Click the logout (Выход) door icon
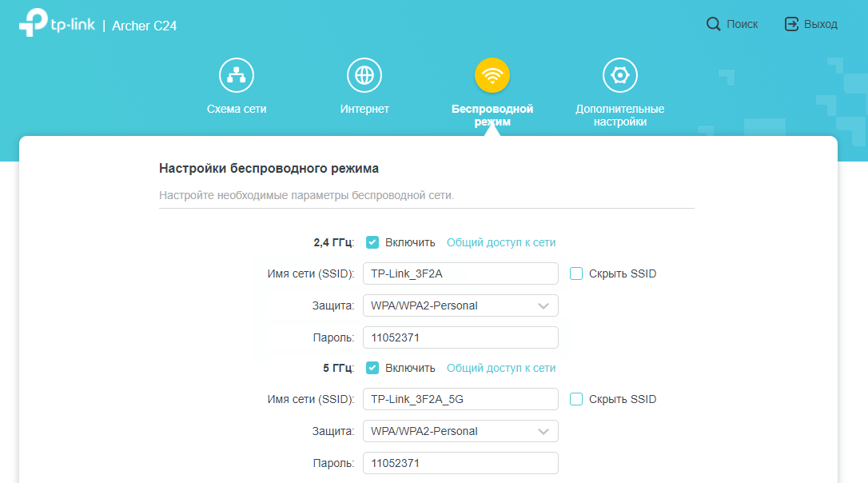The height and width of the screenshot is (483, 868). coord(792,24)
